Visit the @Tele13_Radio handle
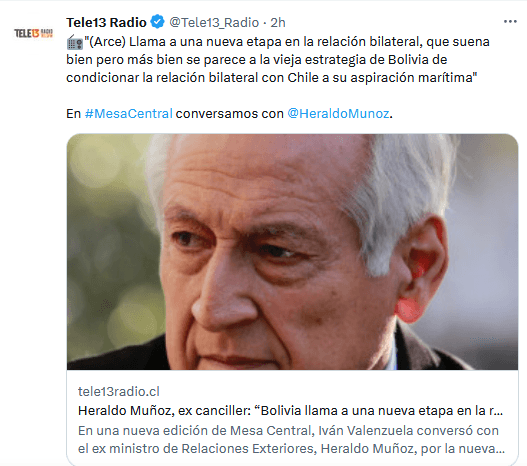This screenshot has width=527, height=466. pyautogui.click(x=214, y=23)
